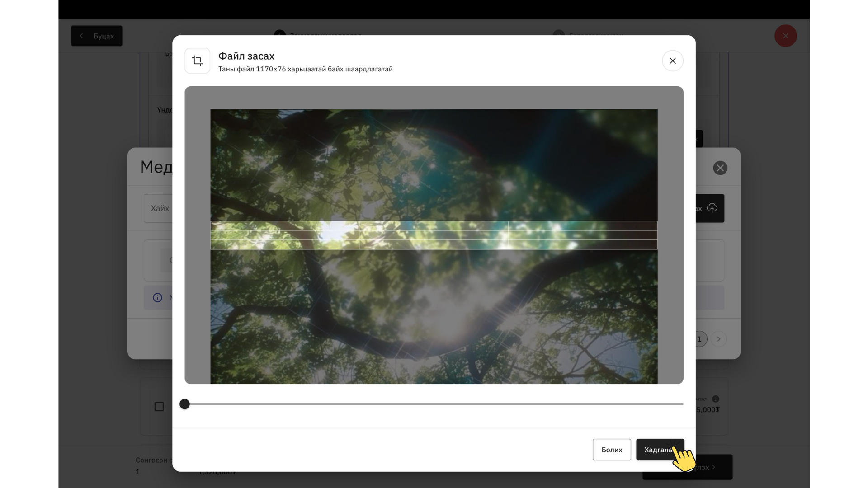Click the info icon in the purple notice bar

[x=157, y=297]
